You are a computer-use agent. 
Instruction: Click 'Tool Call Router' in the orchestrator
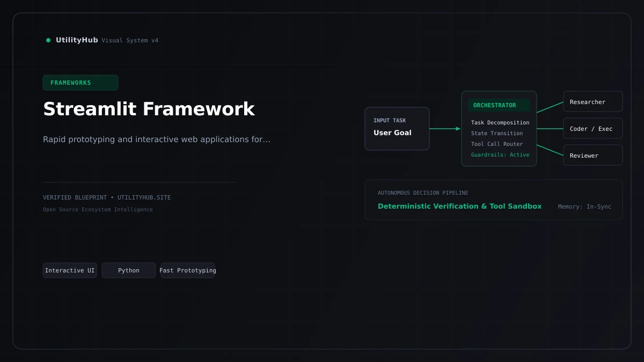[497, 144]
